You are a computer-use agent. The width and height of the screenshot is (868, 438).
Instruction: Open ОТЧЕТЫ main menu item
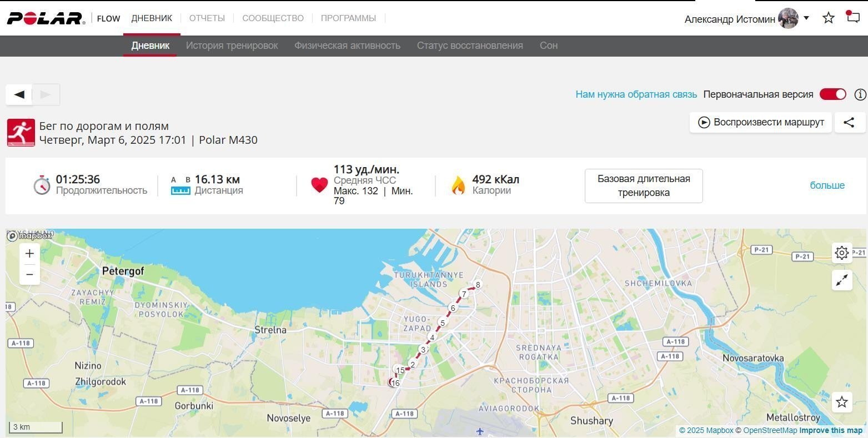[207, 18]
